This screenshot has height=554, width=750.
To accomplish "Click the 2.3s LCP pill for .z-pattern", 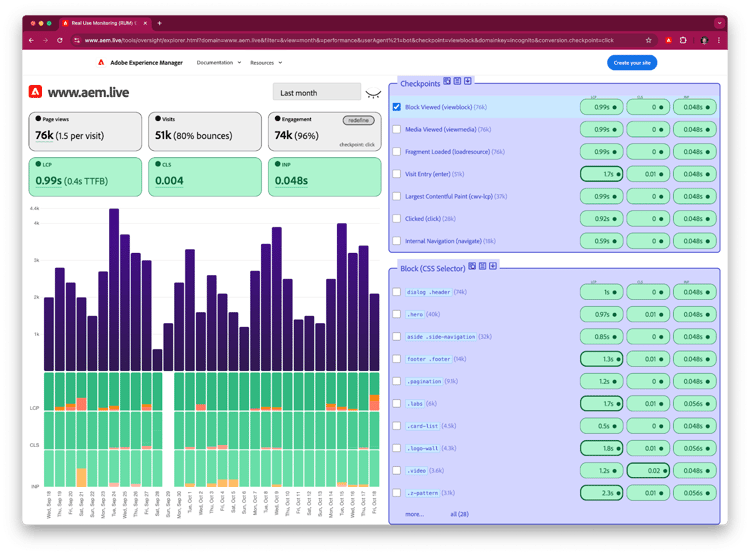I will click(601, 493).
